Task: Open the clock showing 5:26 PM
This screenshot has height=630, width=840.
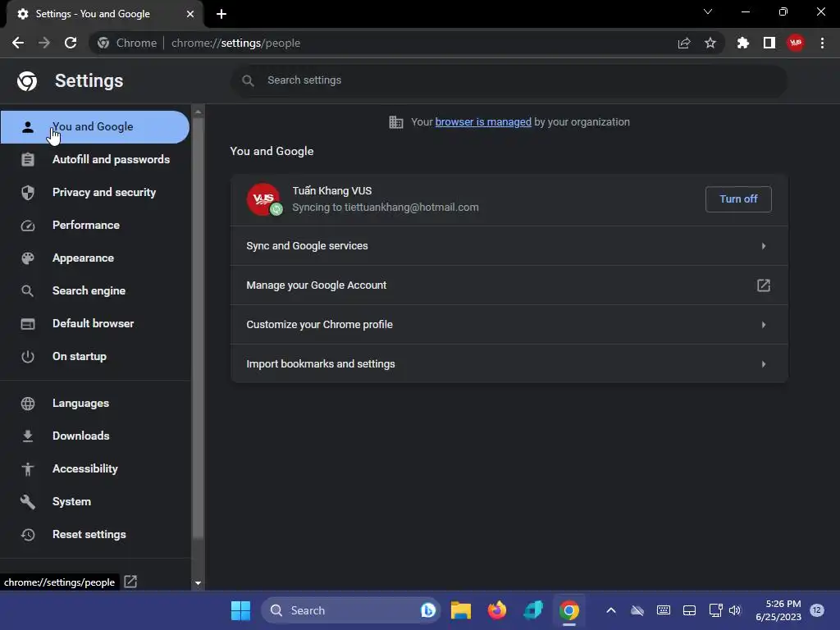Action: (x=778, y=610)
